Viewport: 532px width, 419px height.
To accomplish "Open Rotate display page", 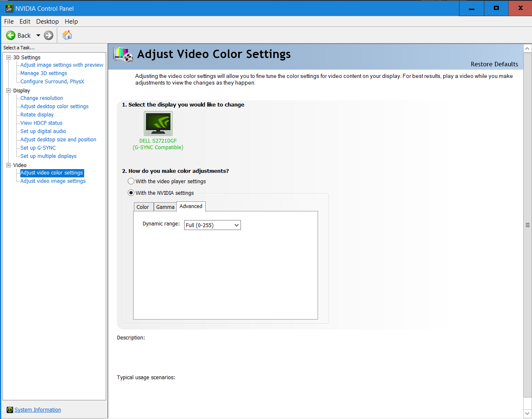I will tap(37, 115).
